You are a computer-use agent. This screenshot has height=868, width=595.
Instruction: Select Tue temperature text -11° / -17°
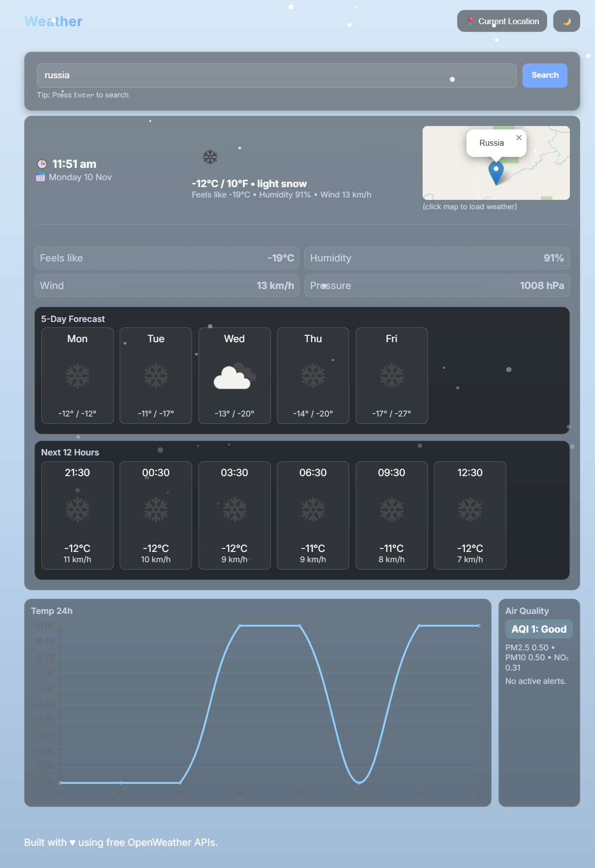[x=156, y=414]
